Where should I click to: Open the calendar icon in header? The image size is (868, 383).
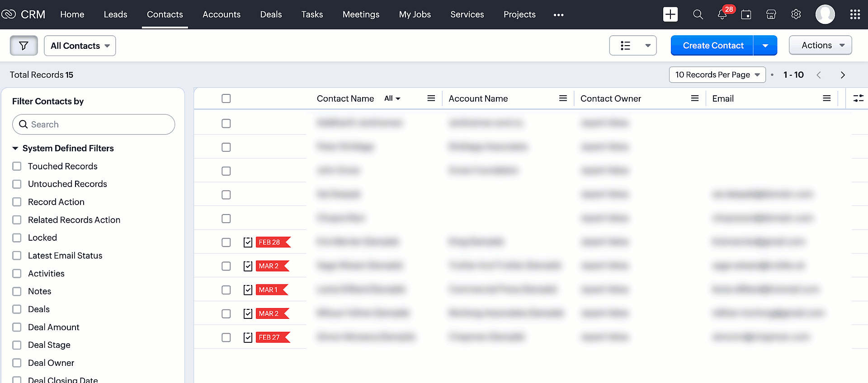point(746,15)
